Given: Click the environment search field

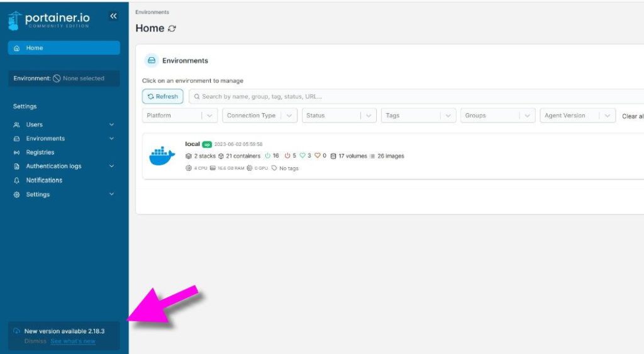Looking at the screenshot, I should coord(416,96).
